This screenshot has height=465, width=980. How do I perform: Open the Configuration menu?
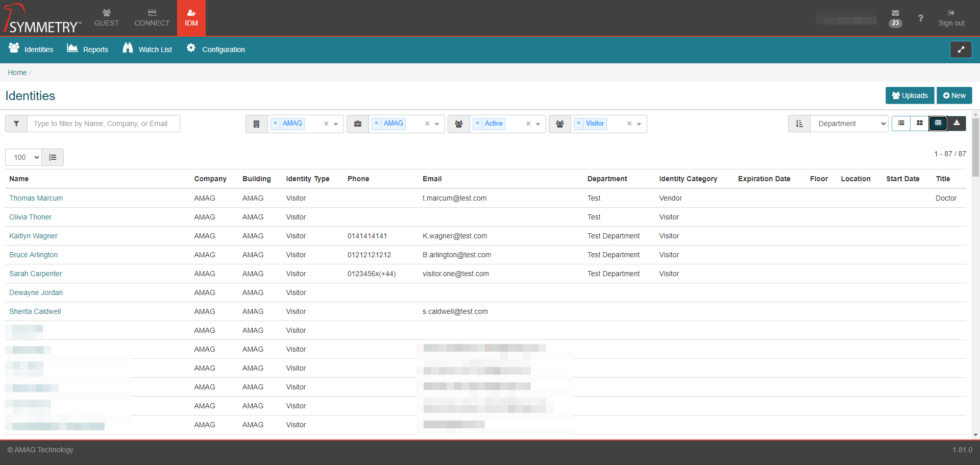[x=215, y=49]
